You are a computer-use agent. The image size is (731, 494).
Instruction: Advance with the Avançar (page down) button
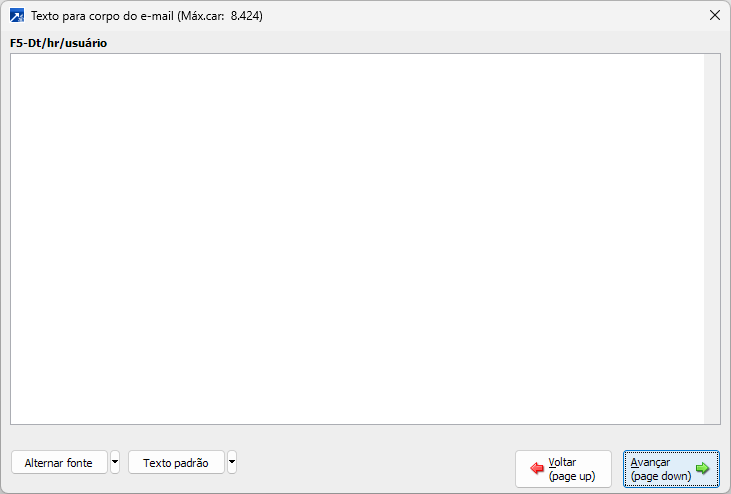tap(671, 469)
